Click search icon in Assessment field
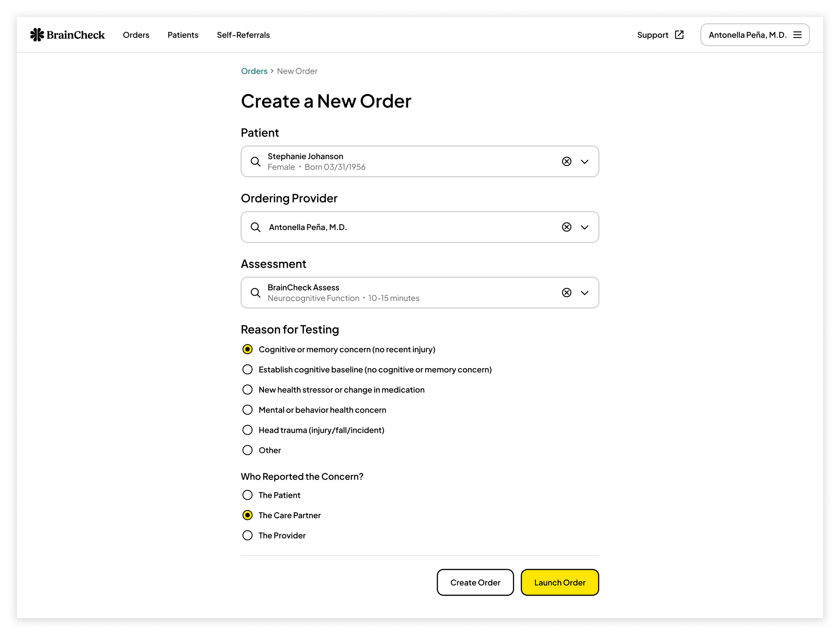Screen dimensions: 840x635 point(256,293)
